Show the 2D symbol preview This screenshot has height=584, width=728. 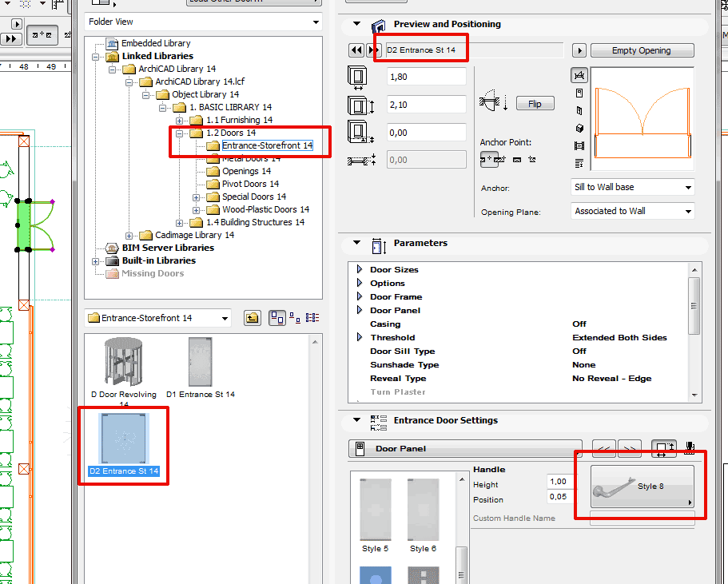579,75
